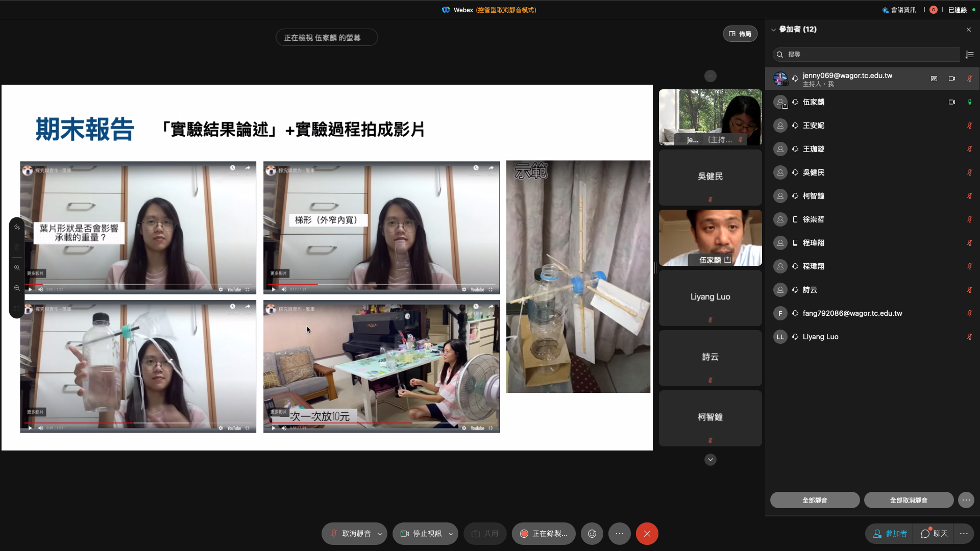Screen dimensions: 980x551
Task: Click the annotate pen icon on left toolbar
Action: click(17, 227)
